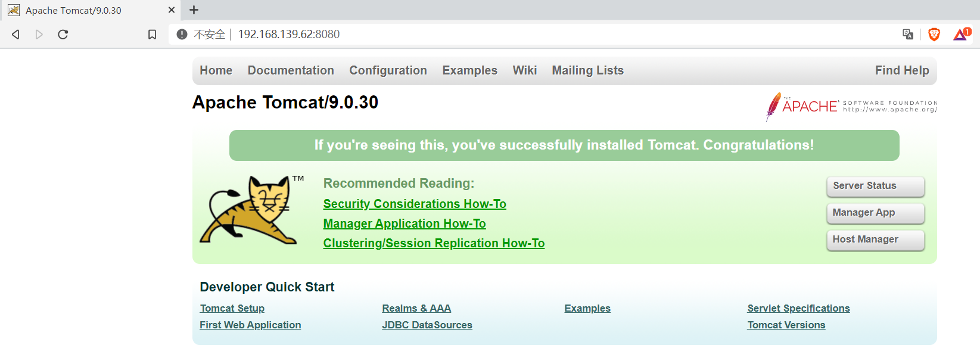Go forward with the browser forward arrow
The height and width of the screenshot is (351, 980).
tap(39, 35)
